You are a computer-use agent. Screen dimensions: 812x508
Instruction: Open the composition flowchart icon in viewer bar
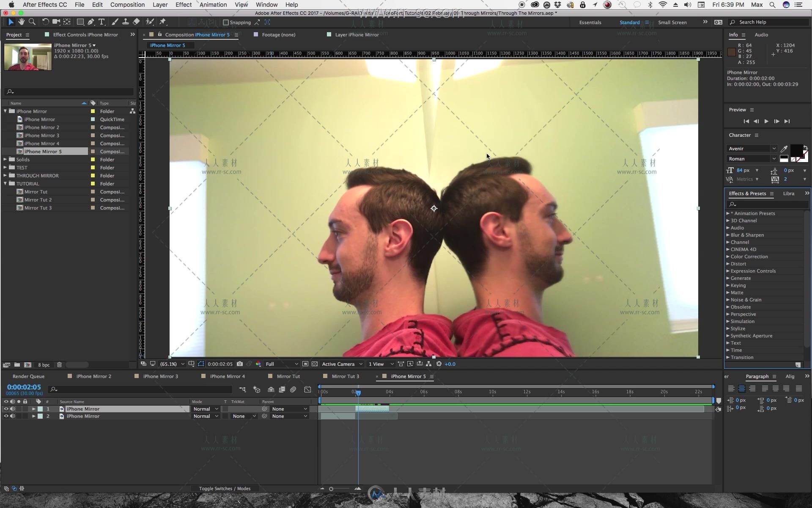point(429,364)
